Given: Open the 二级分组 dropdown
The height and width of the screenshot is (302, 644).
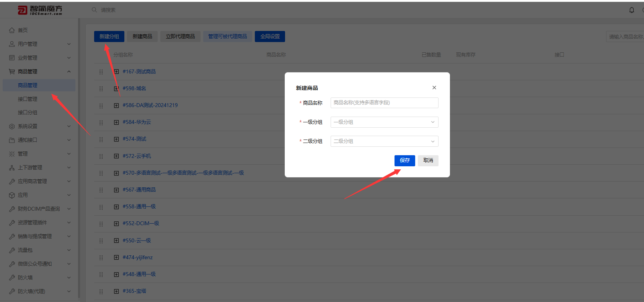Looking at the screenshot, I should [x=384, y=141].
